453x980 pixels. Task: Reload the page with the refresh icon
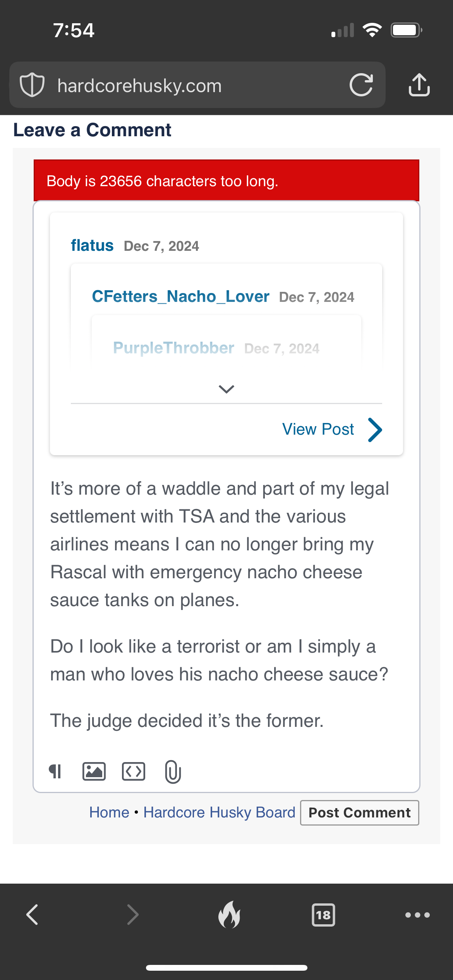(x=361, y=85)
